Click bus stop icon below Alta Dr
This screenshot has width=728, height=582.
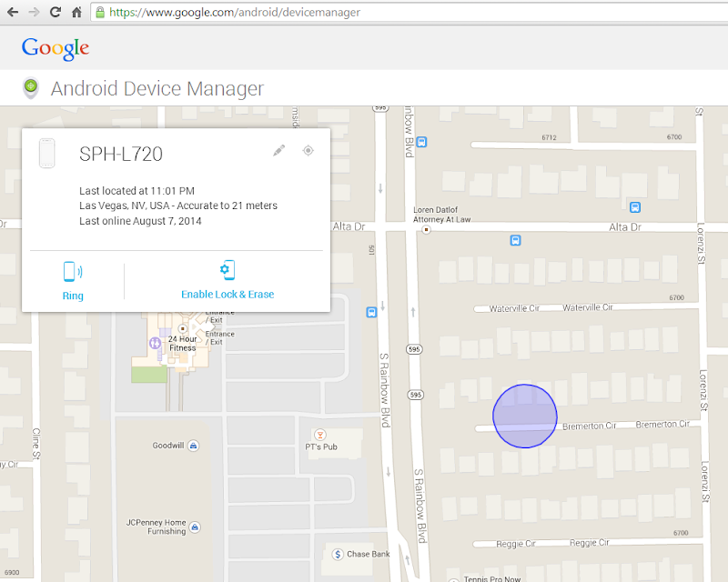tap(515, 240)
